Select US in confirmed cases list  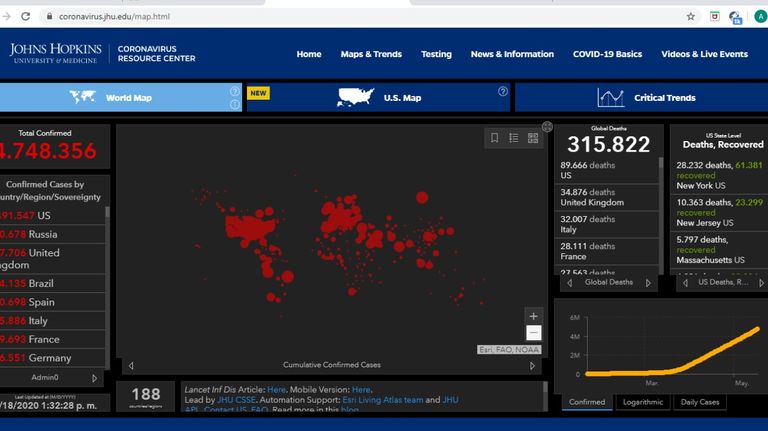tap(52, 216)
